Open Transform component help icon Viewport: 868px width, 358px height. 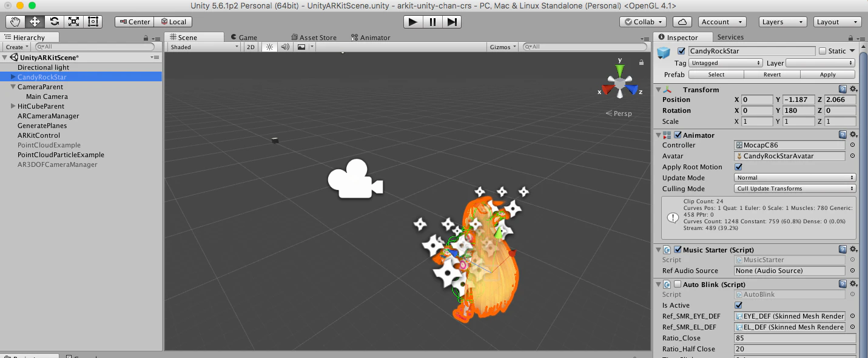[843, 90]
